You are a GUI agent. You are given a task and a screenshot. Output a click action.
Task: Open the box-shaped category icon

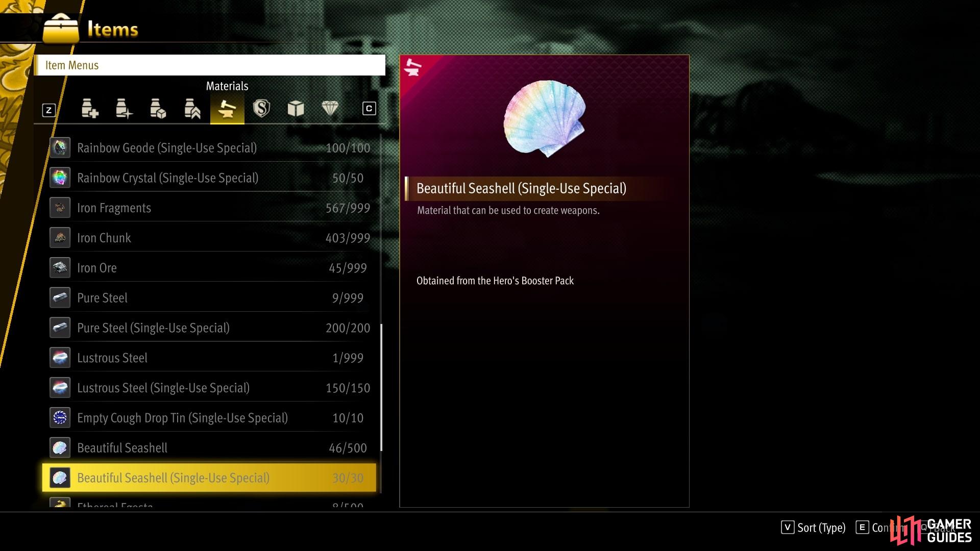(x=296, y=108)
